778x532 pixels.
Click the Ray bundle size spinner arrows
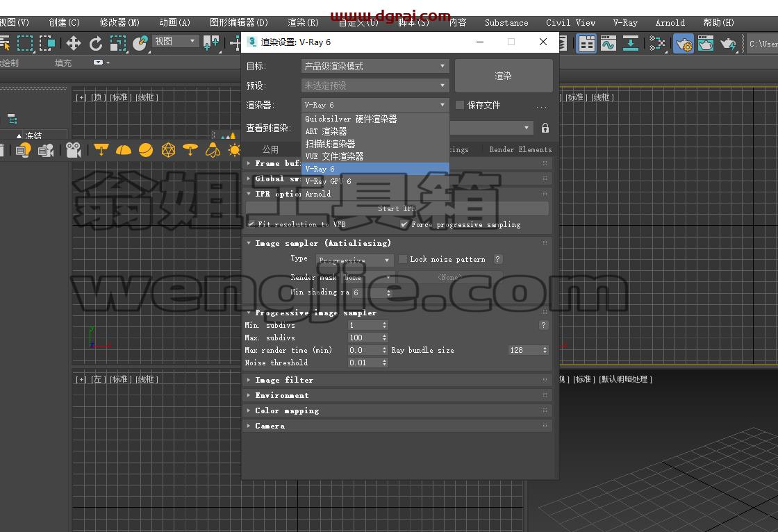pyautogui.click(x=545, y=350)
